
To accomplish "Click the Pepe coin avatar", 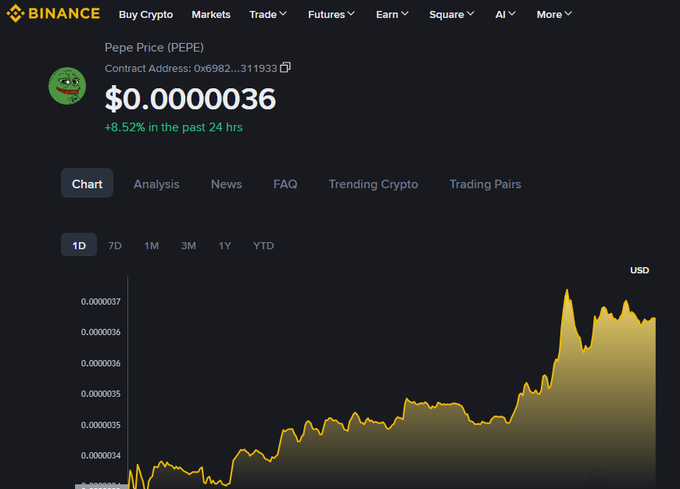I will pyautogui.click(x=67, y=86).
